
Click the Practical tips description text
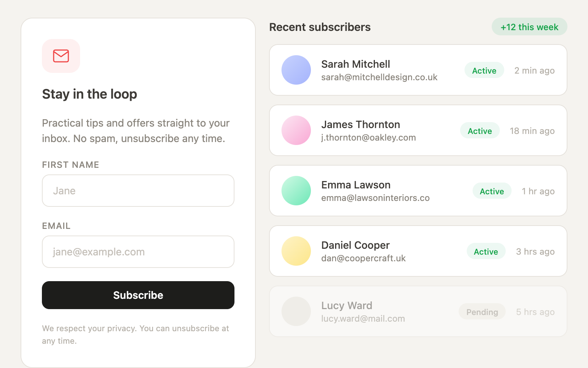136,131
